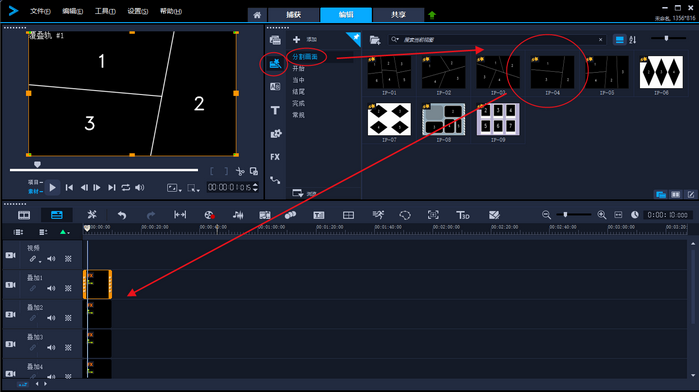
Task: Play the preview
Action: click(53, 188)
